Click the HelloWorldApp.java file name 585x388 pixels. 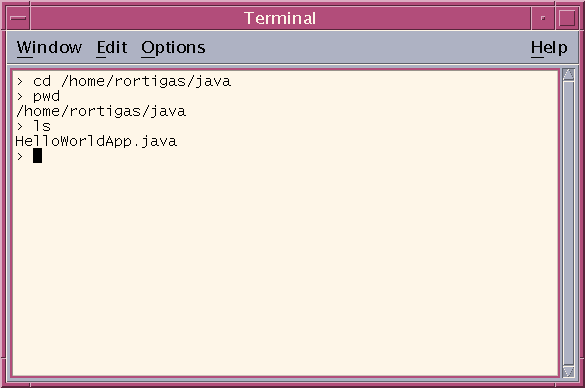click(96, 141)
